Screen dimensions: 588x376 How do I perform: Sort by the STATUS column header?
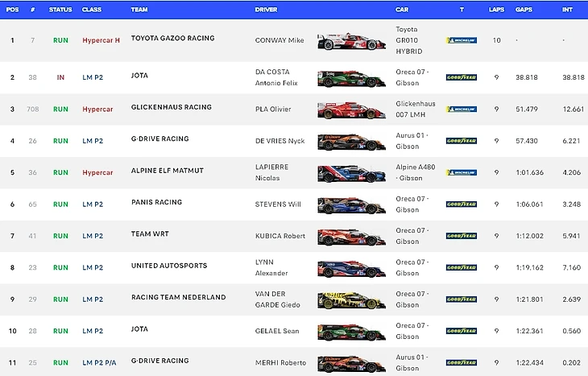point(60,10)
